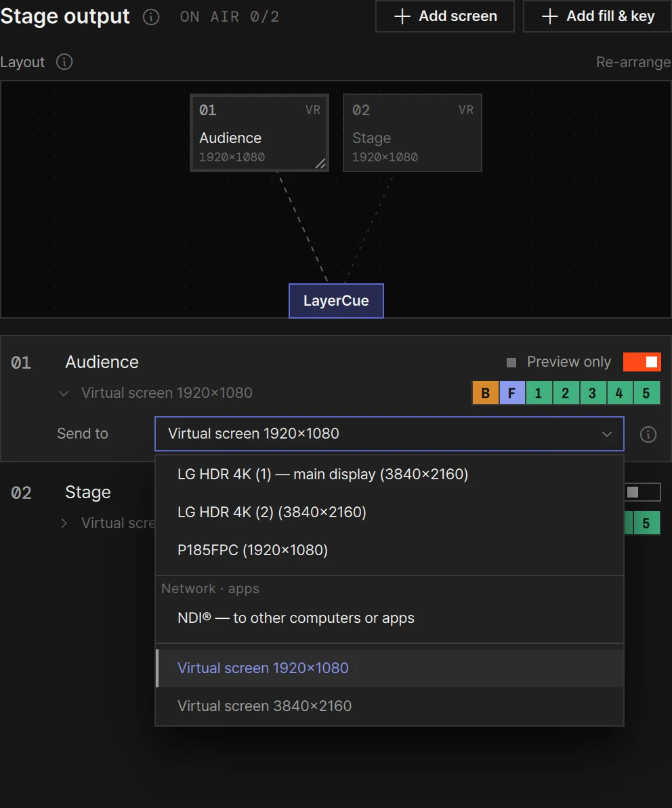Select Virtual screen 1920×1080 option in list
This screenshot has height=808, width=672.
tap(390, 668)
